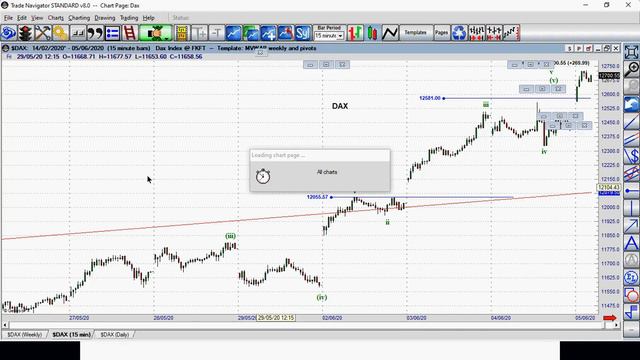Click the green trader hand button
The width and height of the screenshot is (640, 360).
click(156, 33)
